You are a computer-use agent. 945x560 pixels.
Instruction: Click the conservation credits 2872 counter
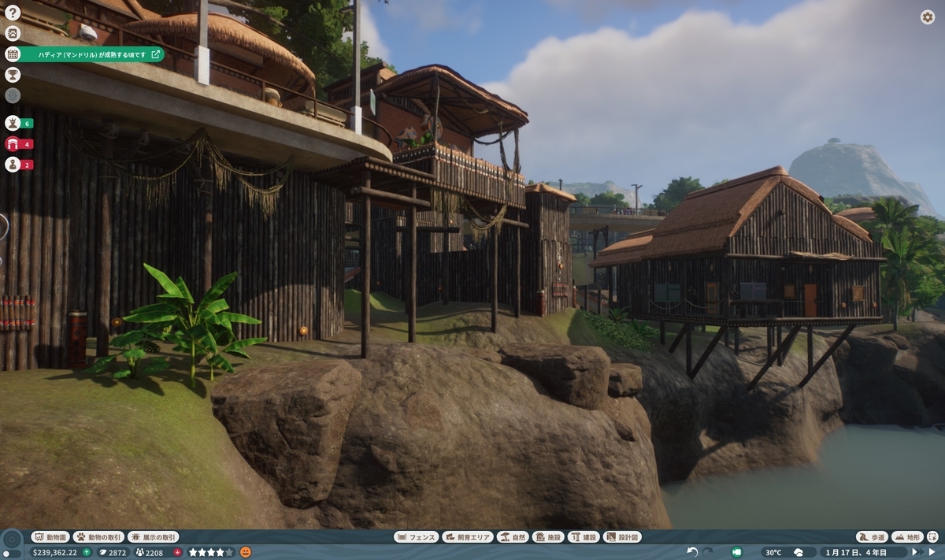112,552
